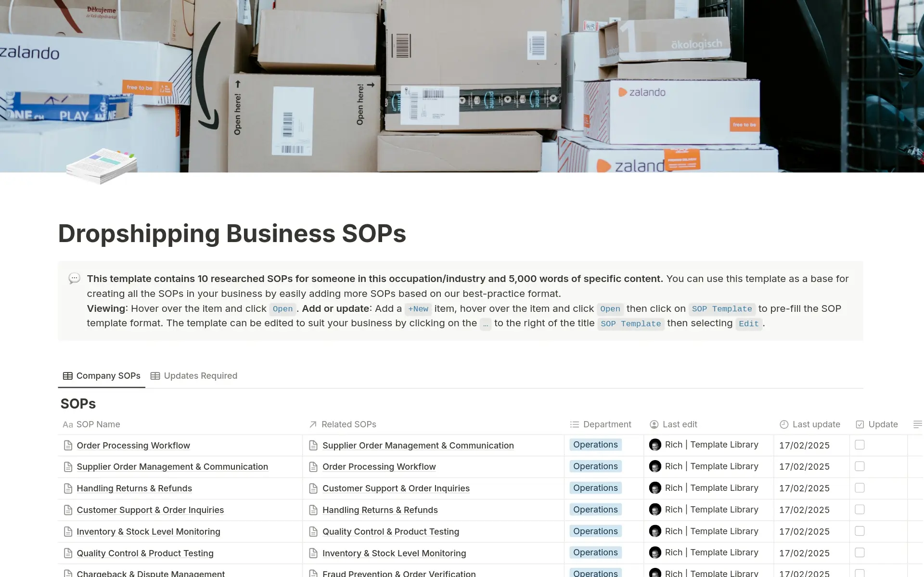Enable the Update checkbox on Quality Control row
This screenshot has height=577, width=924.
pos(860,553)
